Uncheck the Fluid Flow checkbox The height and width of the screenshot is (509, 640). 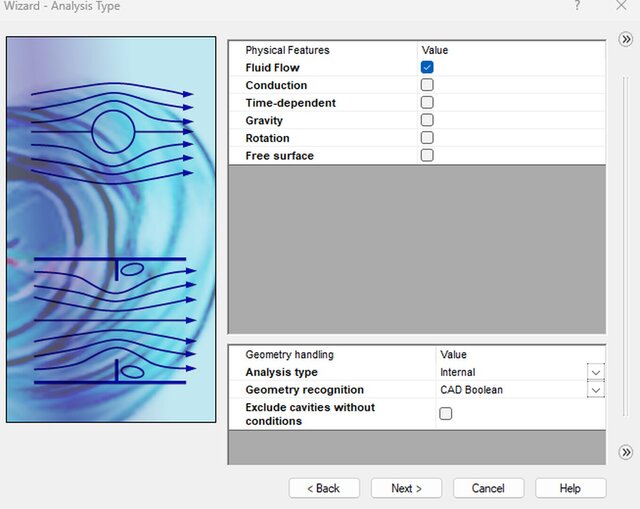click(x=427, y=67)
